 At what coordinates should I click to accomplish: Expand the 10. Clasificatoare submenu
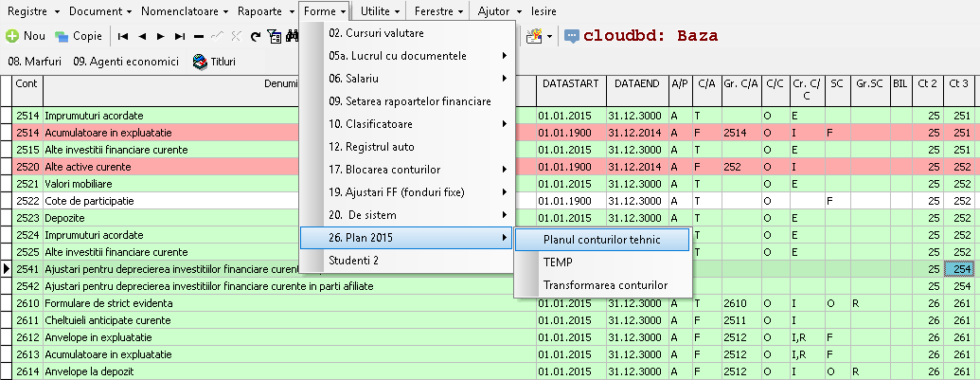click(x=406, y=124)
